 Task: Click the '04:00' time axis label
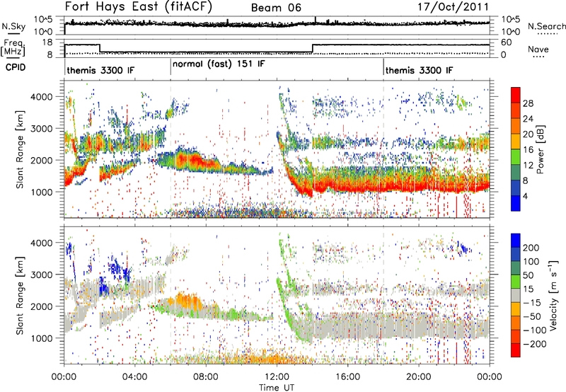click(x=134, y=377)
